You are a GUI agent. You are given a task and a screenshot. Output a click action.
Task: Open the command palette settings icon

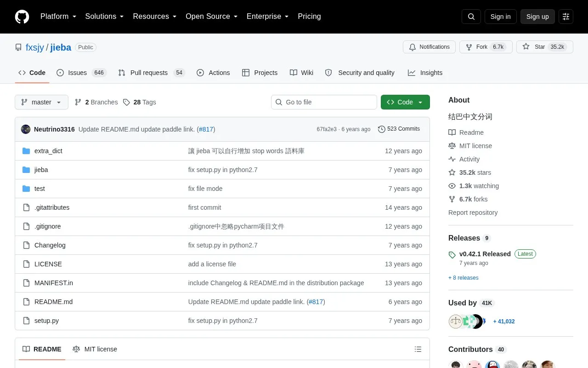[566, 17]
